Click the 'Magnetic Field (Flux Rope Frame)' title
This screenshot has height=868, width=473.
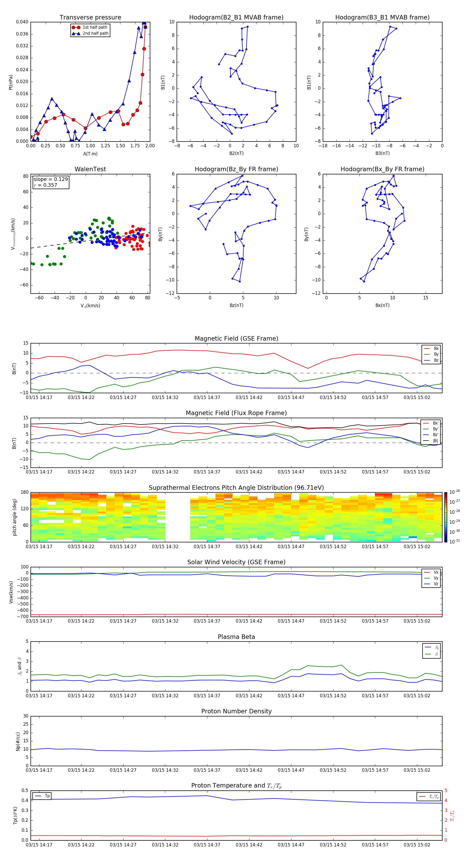(x=236, y=413)
